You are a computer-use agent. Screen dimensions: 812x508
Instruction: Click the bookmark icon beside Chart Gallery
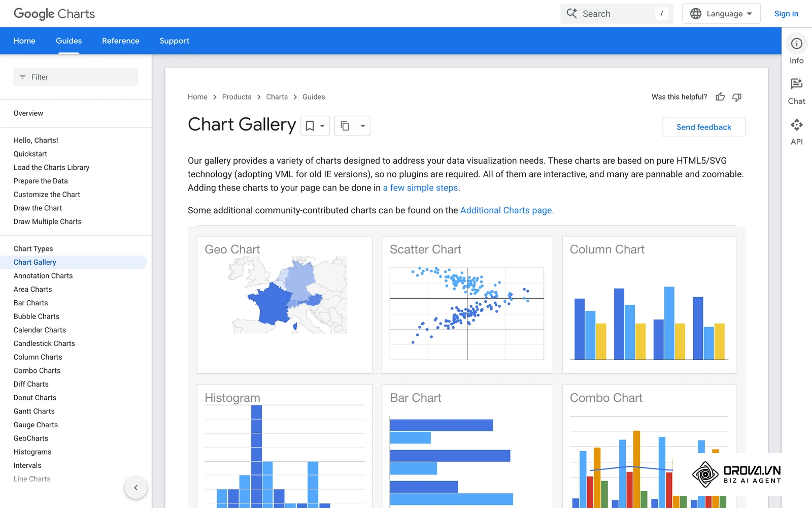pyautogui.click(x=310, y=126)
